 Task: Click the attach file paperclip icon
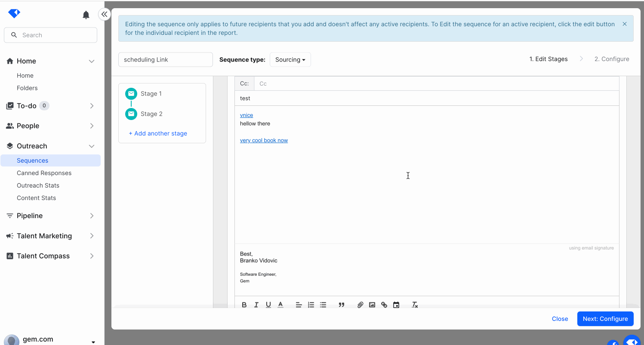click(360, 305)
